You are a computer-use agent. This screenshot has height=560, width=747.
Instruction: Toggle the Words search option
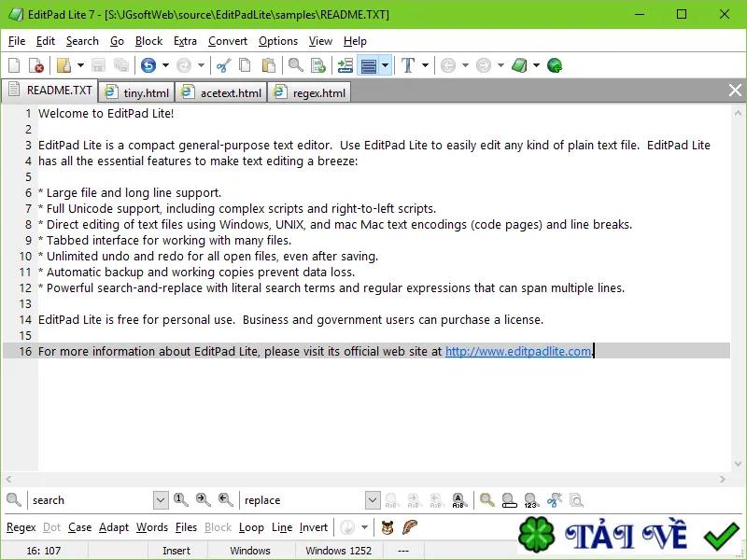(152, 527)
